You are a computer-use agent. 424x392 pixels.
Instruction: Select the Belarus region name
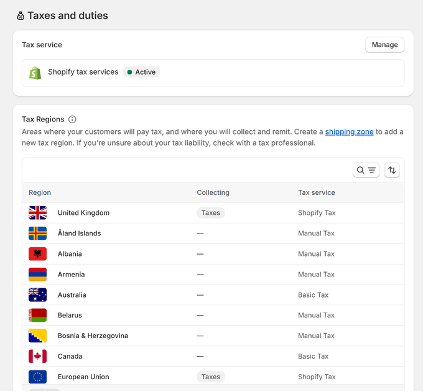(x=70, y=315)
